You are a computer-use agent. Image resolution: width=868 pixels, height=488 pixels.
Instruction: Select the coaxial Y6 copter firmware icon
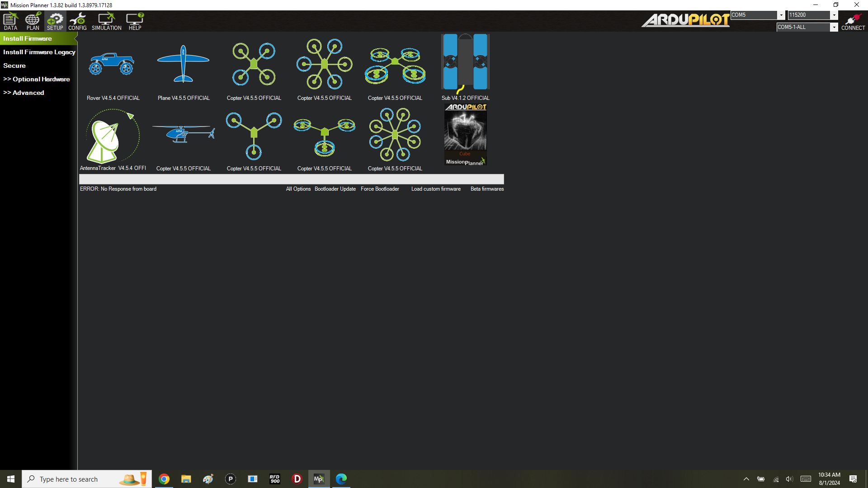coord(325,137)
